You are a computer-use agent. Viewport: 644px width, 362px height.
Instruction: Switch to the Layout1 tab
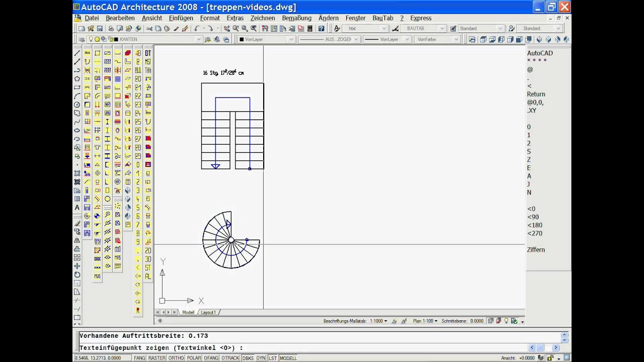click(x=208, y=312)
